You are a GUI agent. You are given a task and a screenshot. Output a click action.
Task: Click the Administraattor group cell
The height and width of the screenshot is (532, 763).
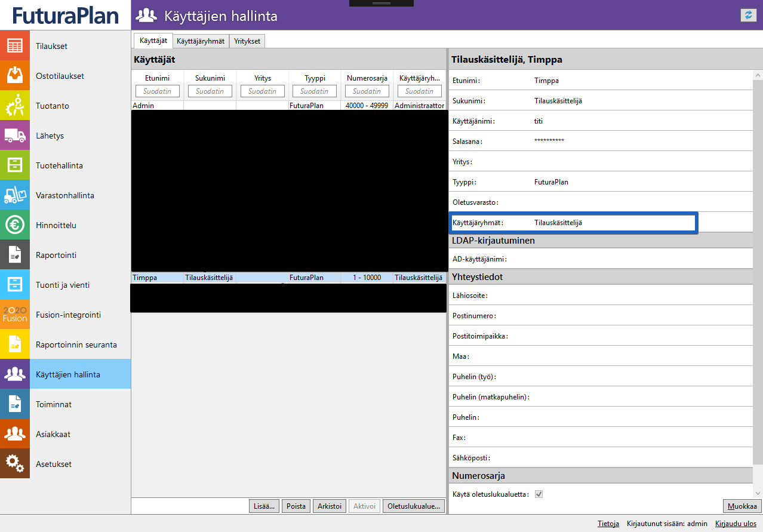[420, 106]
